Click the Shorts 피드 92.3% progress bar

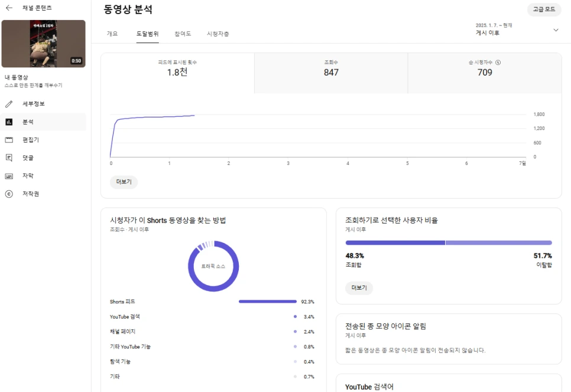268,302
